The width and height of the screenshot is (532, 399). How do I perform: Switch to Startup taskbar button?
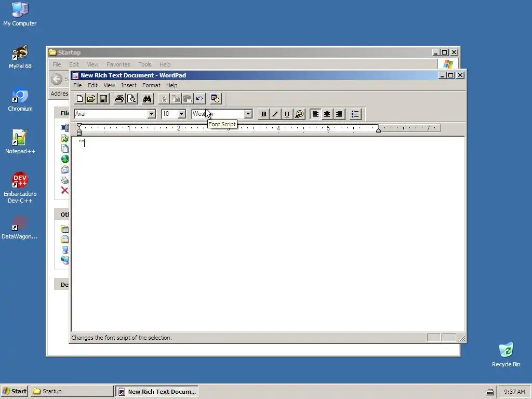tap(72, 391)
